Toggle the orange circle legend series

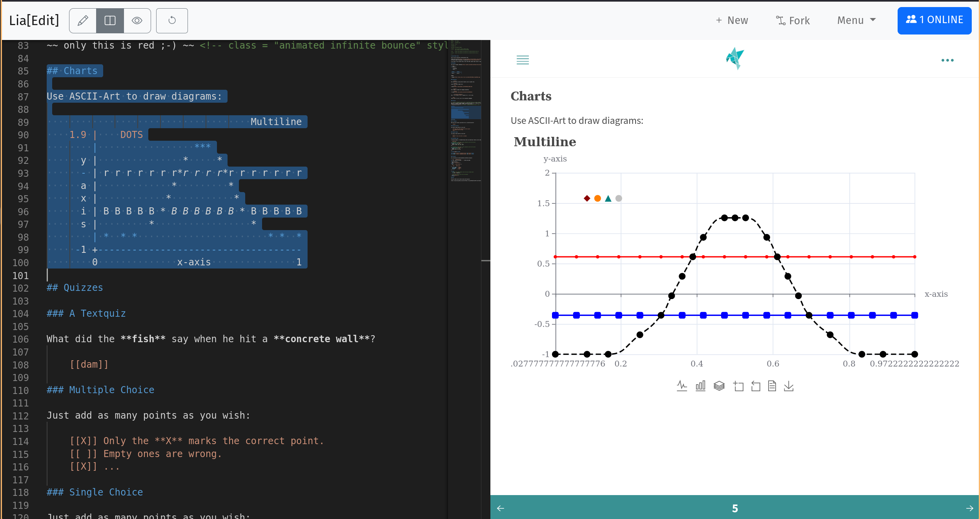click(597, 198)
